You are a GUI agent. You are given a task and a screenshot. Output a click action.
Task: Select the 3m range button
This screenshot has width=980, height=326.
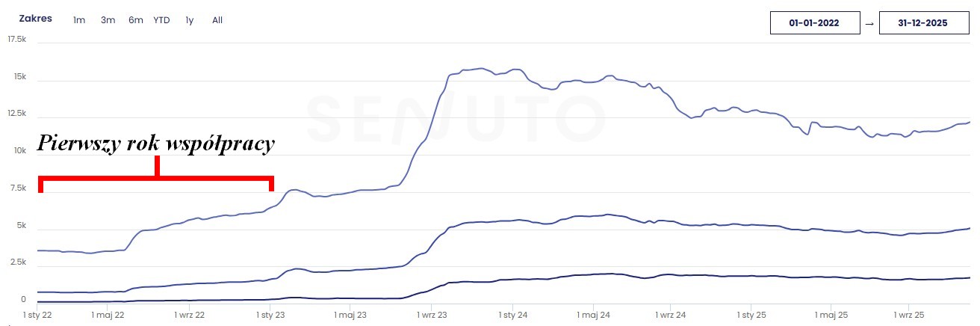coord(108,20)
